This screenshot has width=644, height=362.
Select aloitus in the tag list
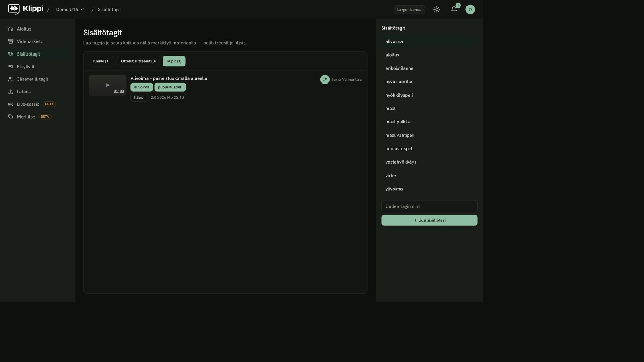click(x=429, y=55)
